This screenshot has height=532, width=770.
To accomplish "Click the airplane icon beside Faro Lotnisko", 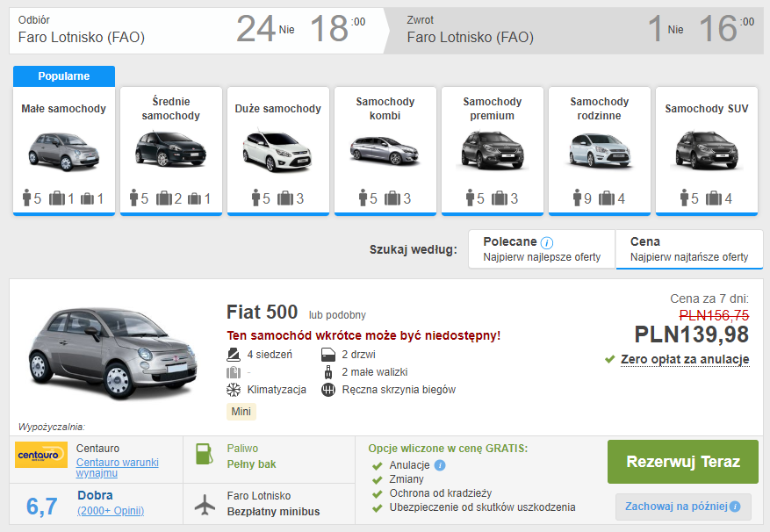I will pyautogui.click(x=205, y=505).
